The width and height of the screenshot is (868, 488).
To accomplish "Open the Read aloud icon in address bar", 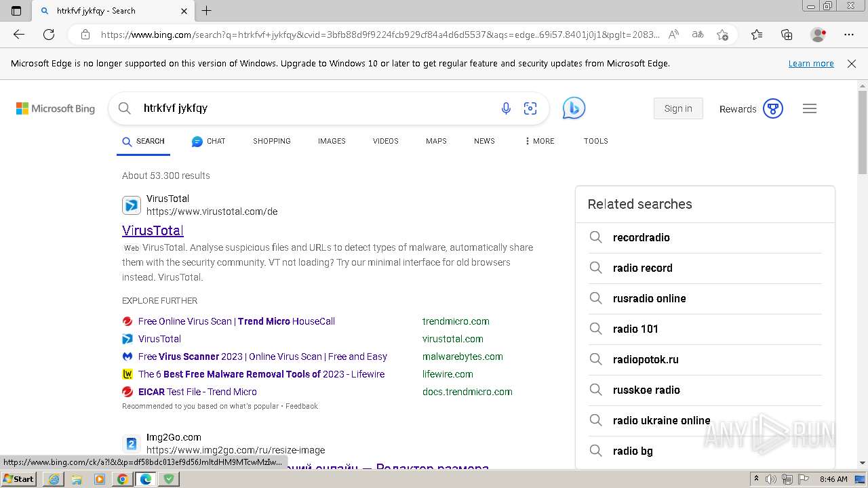I will coord(673,35).
